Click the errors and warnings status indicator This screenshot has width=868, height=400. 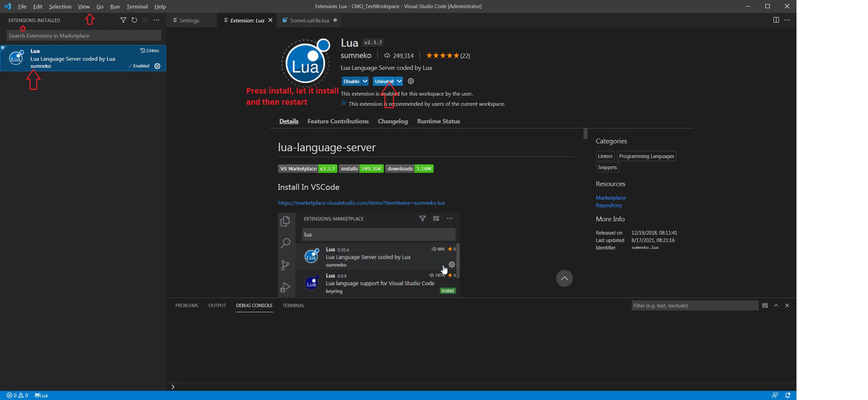(x=17, y=395)
